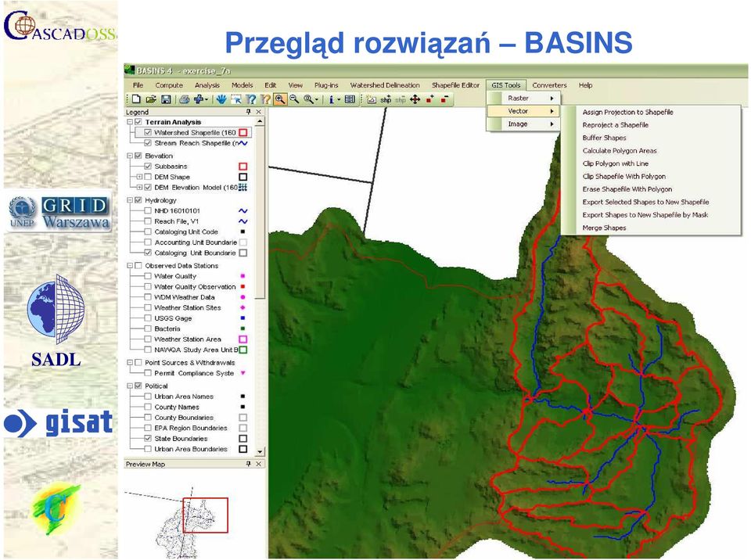Collapse the Terrain Analysis group
The width and height of the screenshot is (751, 560).
click(x=130, y=122)
